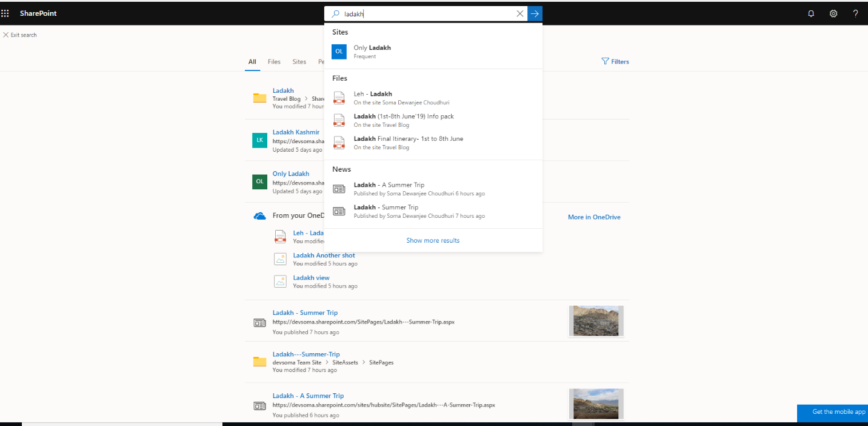
Task: Clear the search box with the X
Action: 519,13
